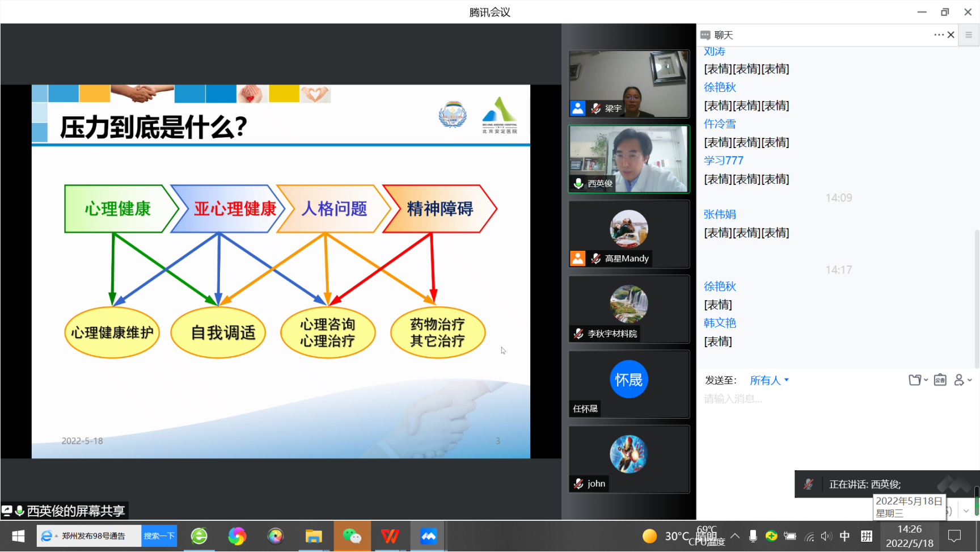Open the hamburger menu beside the chat header
Viewport: 980px width, 552px height.
tap(969, 35)
